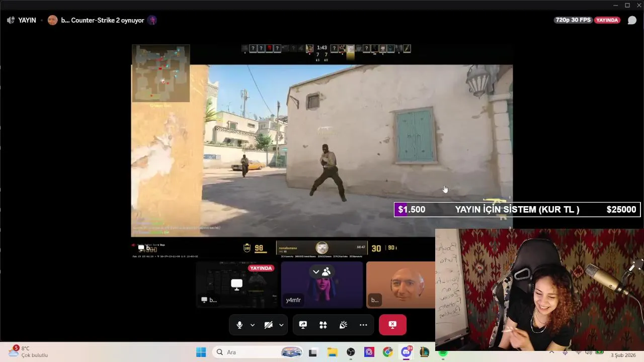Open OBS Studio from the taskbar
This screenshot has height=362, width=644.
coord(351,352)
